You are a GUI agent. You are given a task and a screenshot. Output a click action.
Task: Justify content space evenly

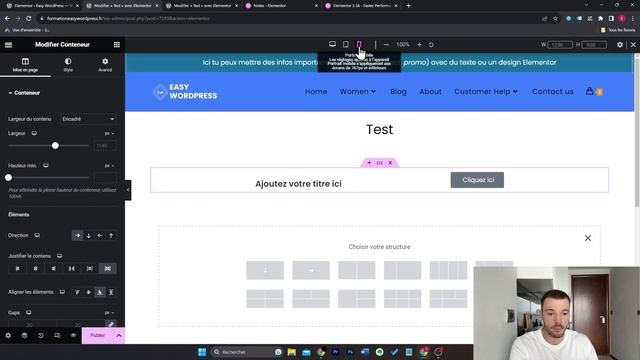108,269
